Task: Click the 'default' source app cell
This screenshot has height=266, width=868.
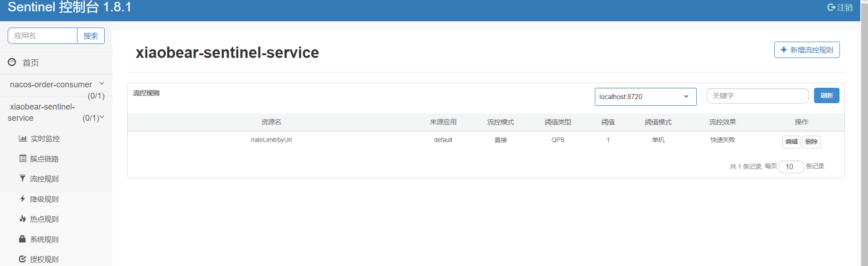Action: pos(443,140)
